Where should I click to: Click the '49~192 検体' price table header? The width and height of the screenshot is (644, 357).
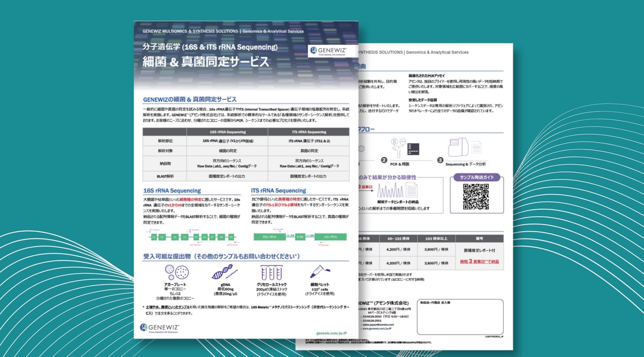click(x=399, y=238)
